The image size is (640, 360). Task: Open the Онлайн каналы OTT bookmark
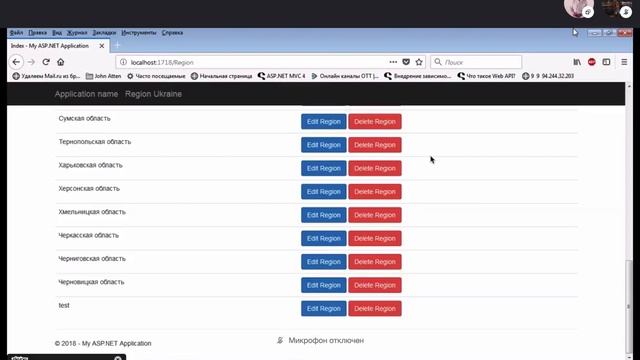[x=345, y=76]
